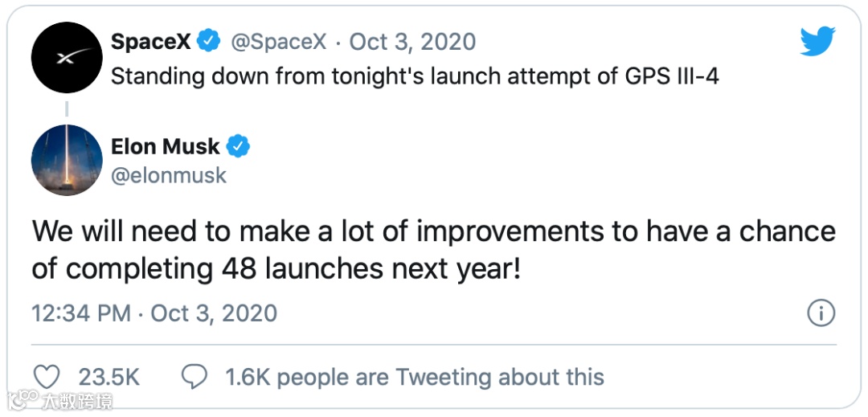868x417 pixels.
Task: Click the reply speech bubble icon
Action: (x=195, y=377)
